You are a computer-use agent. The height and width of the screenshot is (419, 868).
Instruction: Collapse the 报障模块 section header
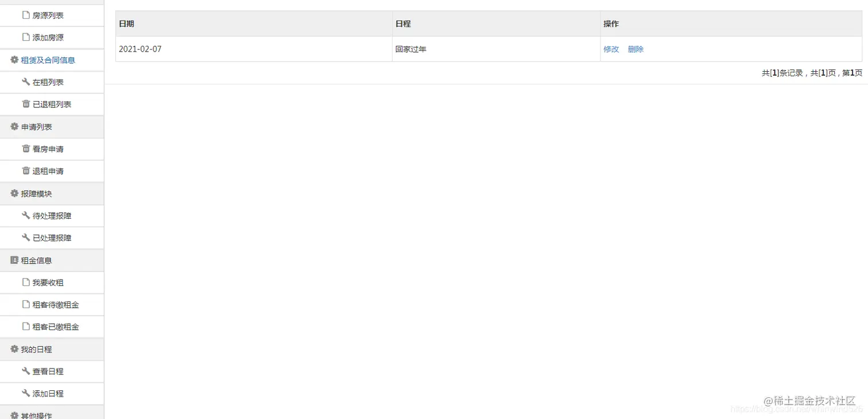[x=52, y=193]
